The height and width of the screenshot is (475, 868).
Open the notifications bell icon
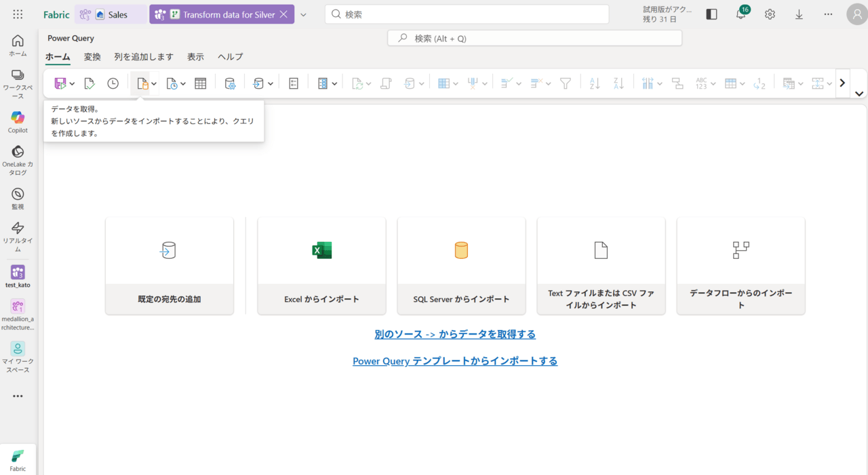741,14
